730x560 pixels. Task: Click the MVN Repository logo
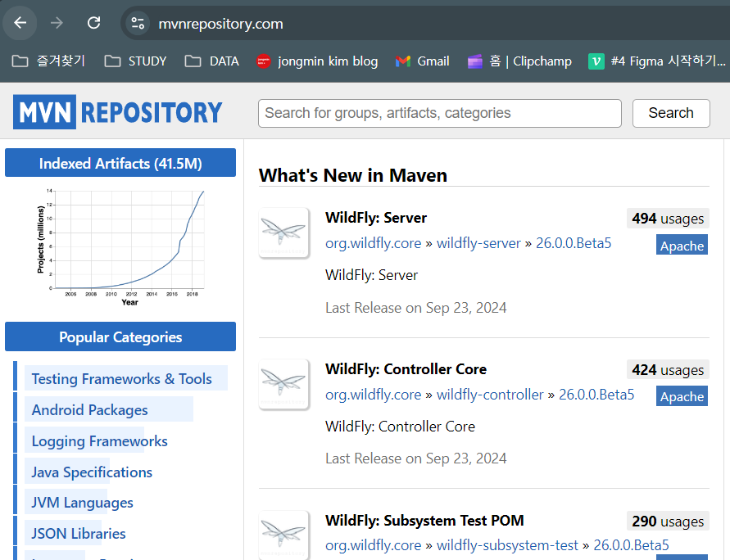(x=118, y=112)
